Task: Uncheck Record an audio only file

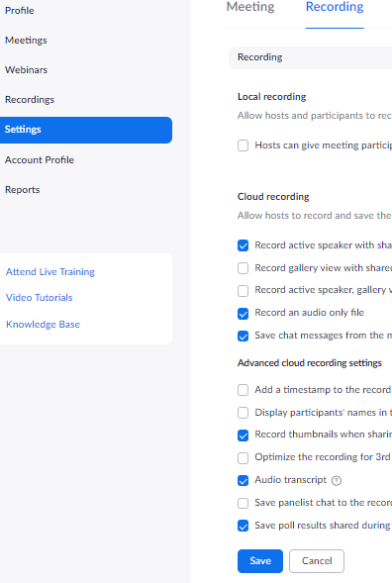Action: (x=243, y=314)
